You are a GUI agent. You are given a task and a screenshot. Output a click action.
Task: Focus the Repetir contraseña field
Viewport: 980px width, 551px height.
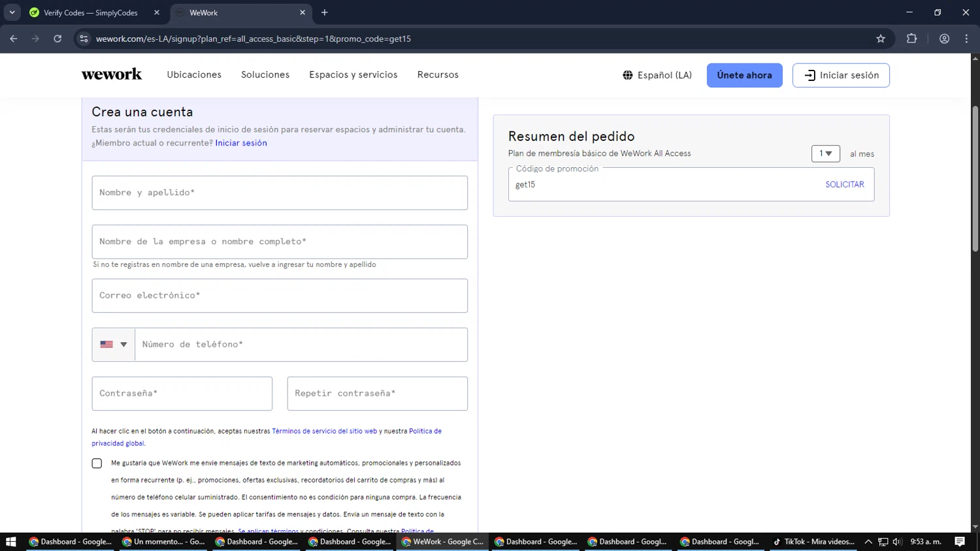pos(378,394)
